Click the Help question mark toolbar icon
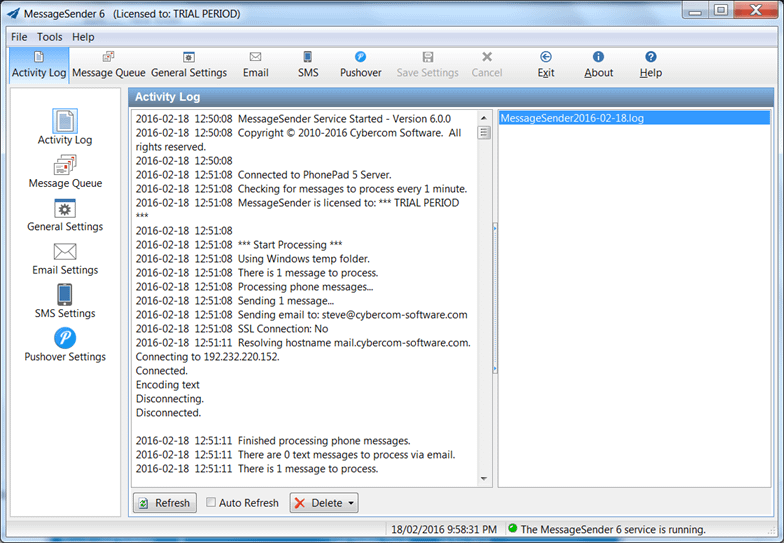The height and width of the screenshot is (543, 784). pos(650,57)
